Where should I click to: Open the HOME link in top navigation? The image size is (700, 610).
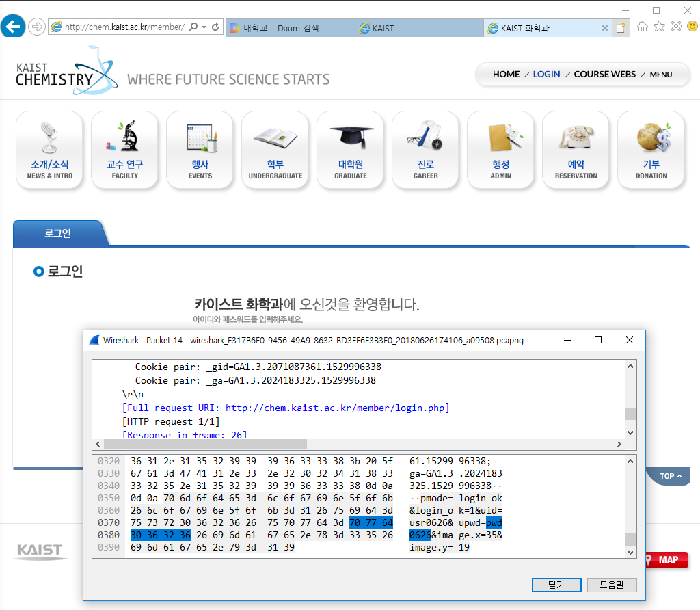[507, 74]
